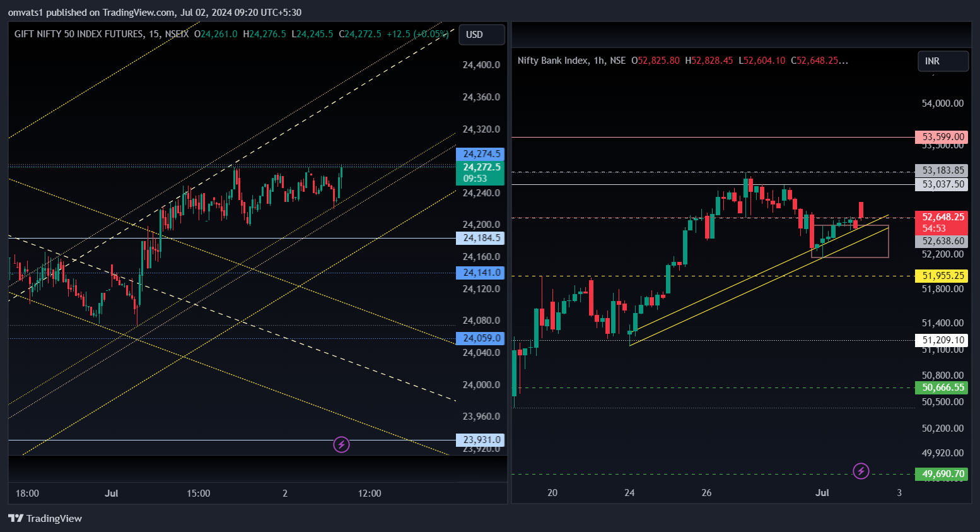This screenshot has width=980, height=532.
Task: Select the yellow 51,955.25 level label
Action: 941,276
